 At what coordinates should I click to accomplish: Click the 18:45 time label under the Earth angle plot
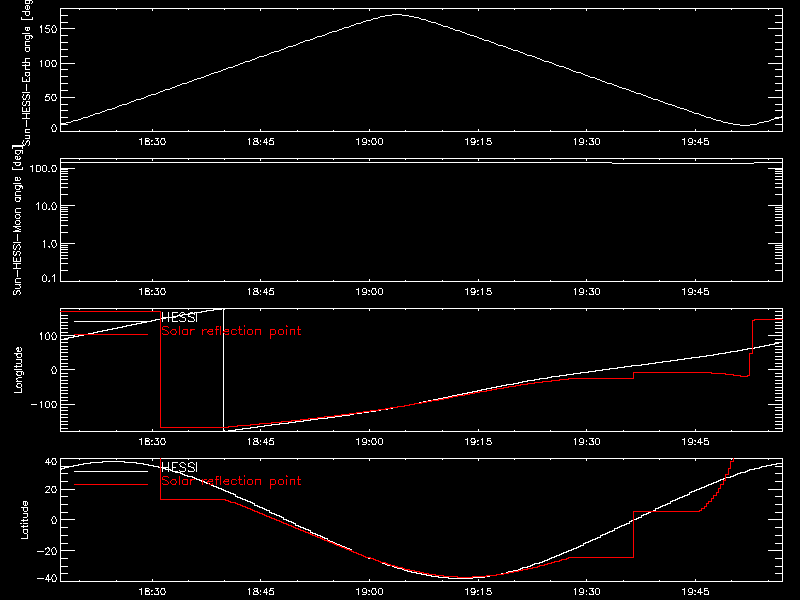261,142
